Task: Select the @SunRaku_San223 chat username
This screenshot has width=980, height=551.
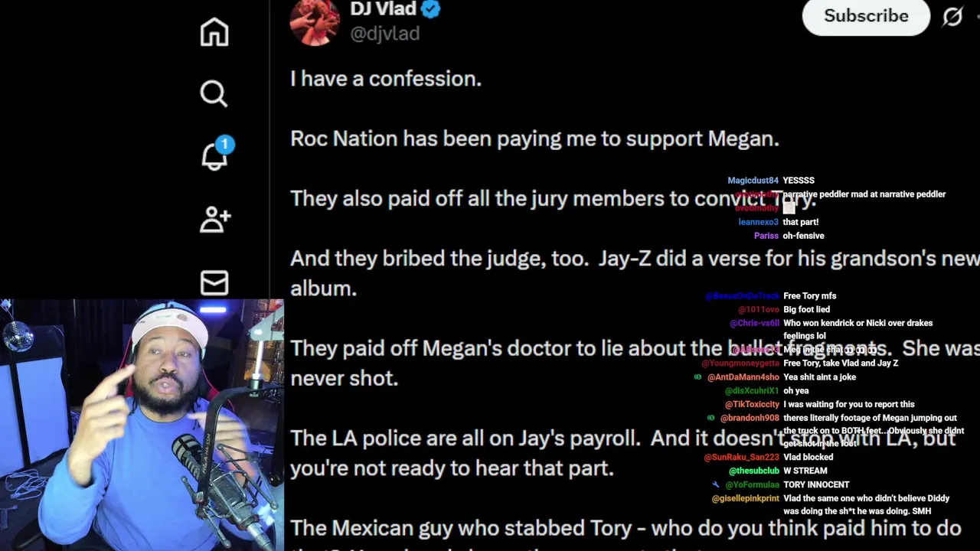Action: click(x=741, y=458)
